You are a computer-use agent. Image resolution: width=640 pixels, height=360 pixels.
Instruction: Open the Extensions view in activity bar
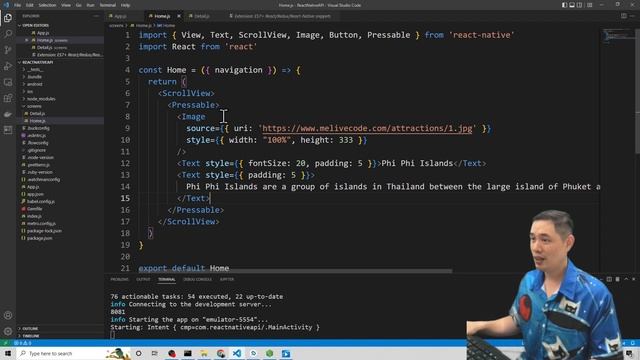(8, 98)
